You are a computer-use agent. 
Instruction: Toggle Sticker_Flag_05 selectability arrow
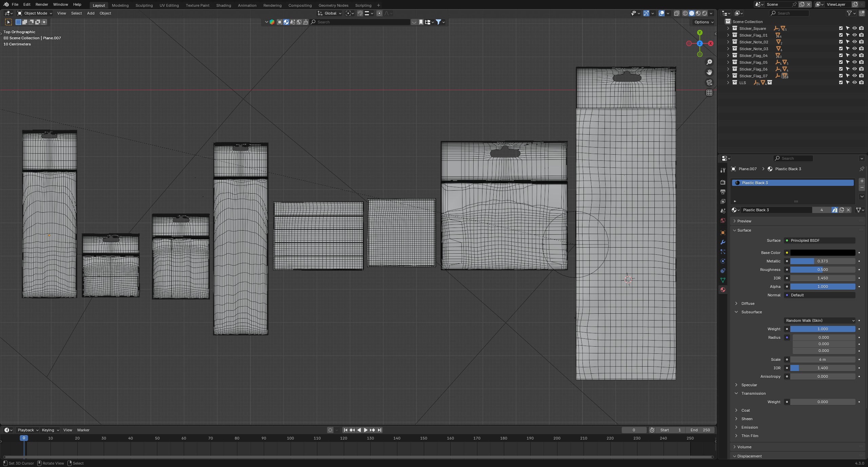coord(848,62)
